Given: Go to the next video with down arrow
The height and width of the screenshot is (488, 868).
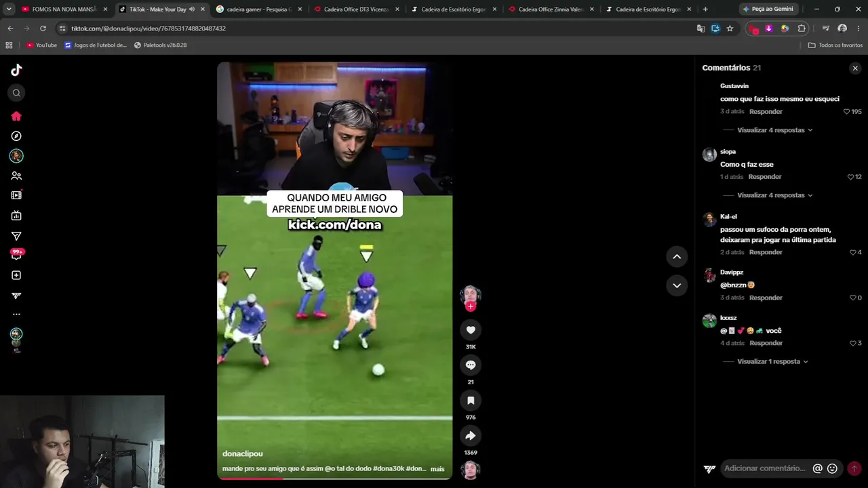Looking at the screenshot, I should tap(677, 285).
